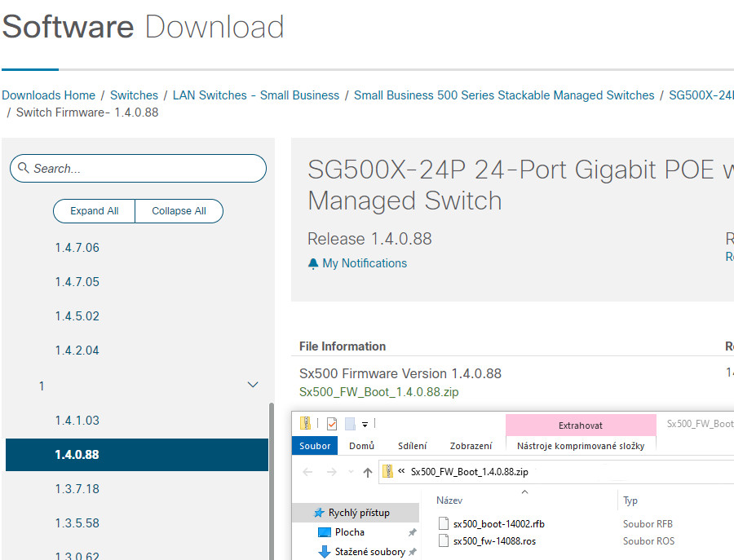Click the Explorer address bar path Sx500_FW_Boot_1.4.0.88.zip

tap(470, 472)
